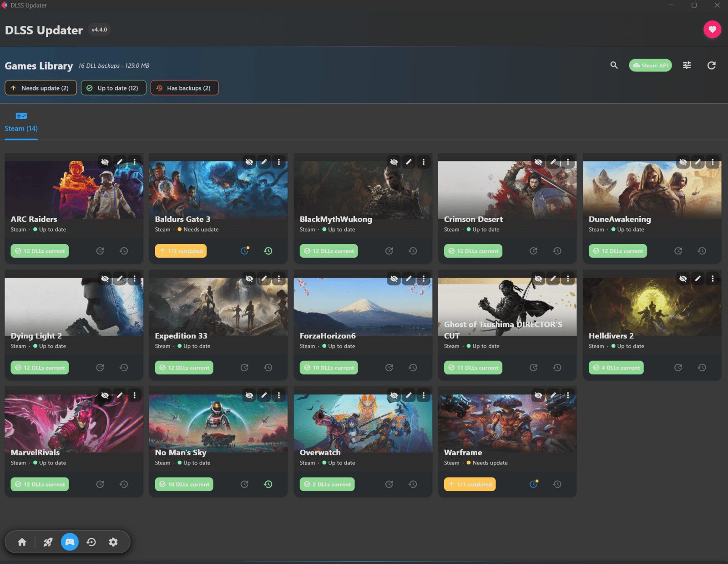
Task: Click the pink heart donate button
Action: (712, 30)
